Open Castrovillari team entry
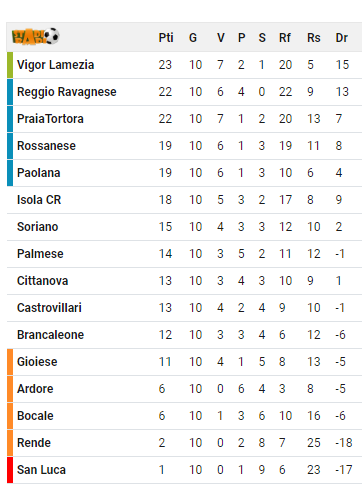The width and height of the screenshot is (362, 496). point(49,308)
